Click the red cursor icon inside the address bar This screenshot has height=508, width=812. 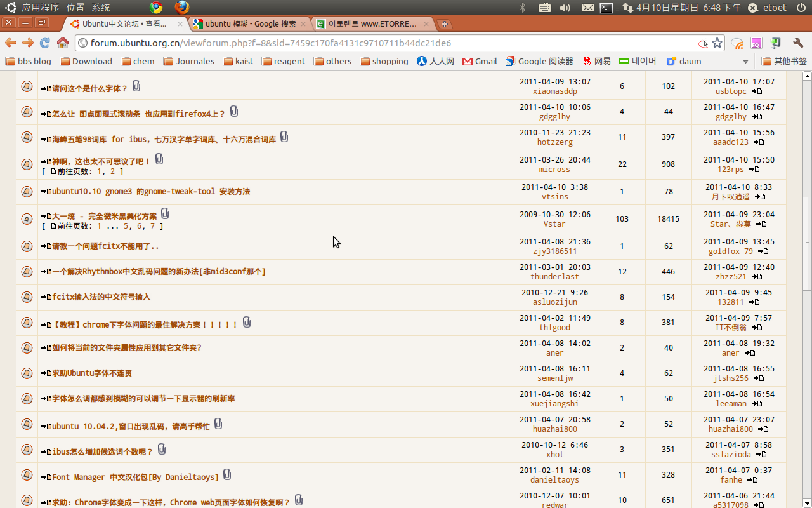703,44
